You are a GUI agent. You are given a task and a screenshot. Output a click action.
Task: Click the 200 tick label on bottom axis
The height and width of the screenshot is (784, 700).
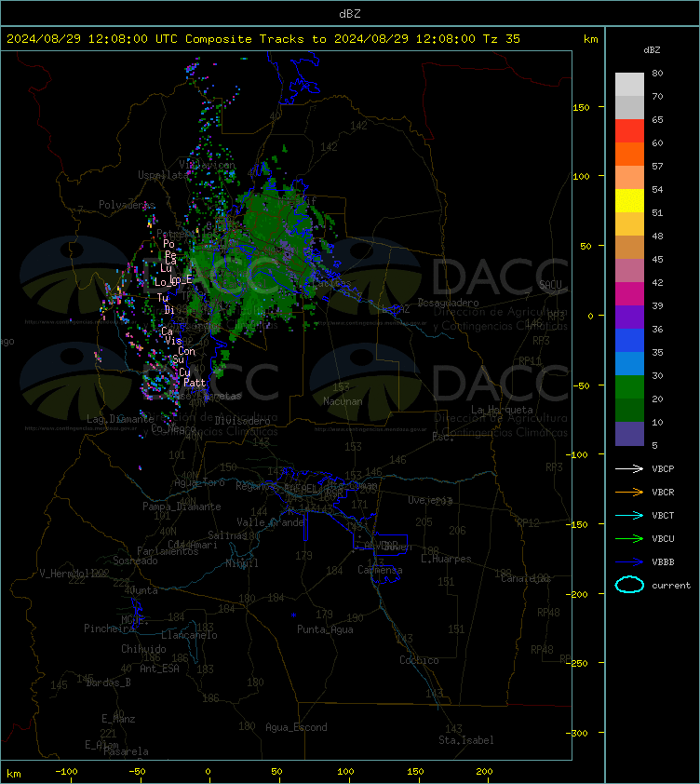point(484,772)
